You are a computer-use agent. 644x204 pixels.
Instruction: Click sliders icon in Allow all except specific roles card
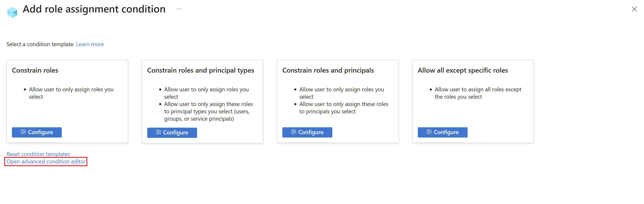pyautogui.click(x=429, y=132)
